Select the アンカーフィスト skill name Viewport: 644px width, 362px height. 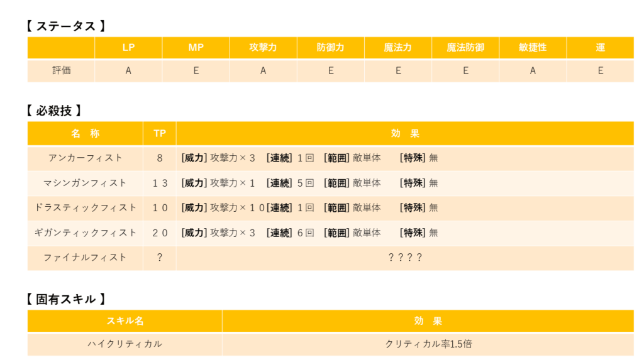click(x=85, y=158)
